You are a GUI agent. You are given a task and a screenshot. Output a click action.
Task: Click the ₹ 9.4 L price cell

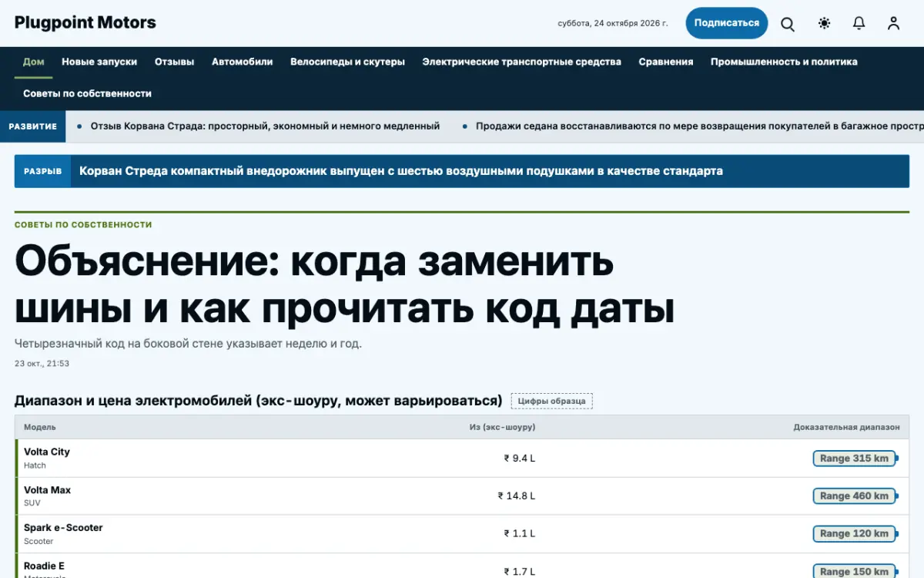[x=520, y=458]
